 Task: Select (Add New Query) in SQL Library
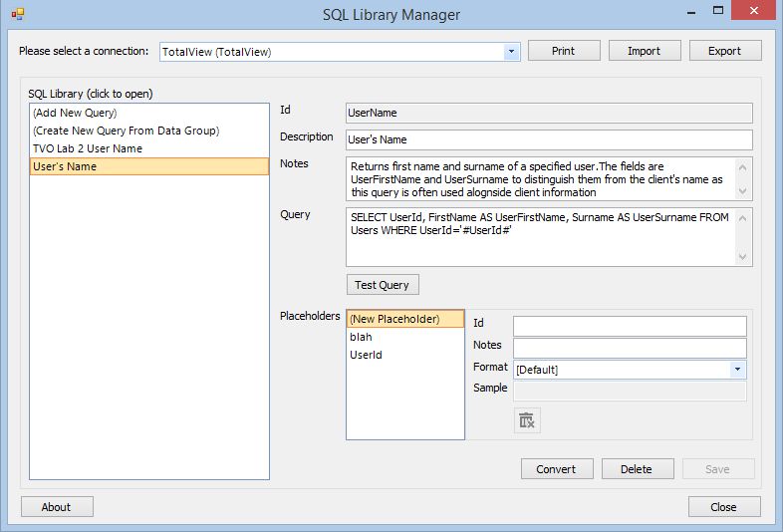click(149, 113)
